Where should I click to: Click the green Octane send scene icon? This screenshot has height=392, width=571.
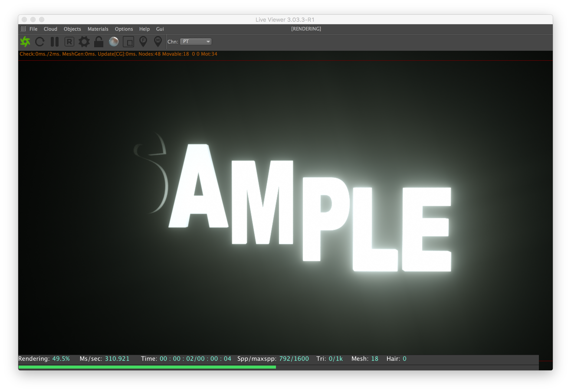tap(25, 41)
